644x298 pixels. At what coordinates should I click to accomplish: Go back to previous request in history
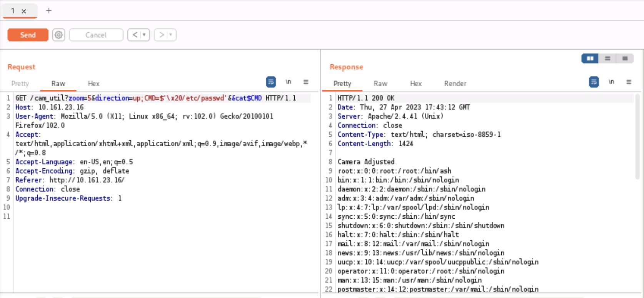pos(135,35)
